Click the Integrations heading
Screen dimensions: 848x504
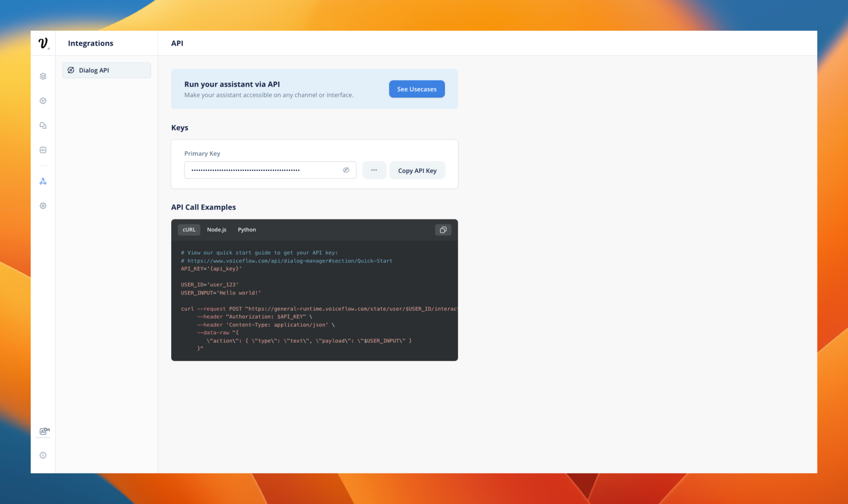[x=91, y=43]
